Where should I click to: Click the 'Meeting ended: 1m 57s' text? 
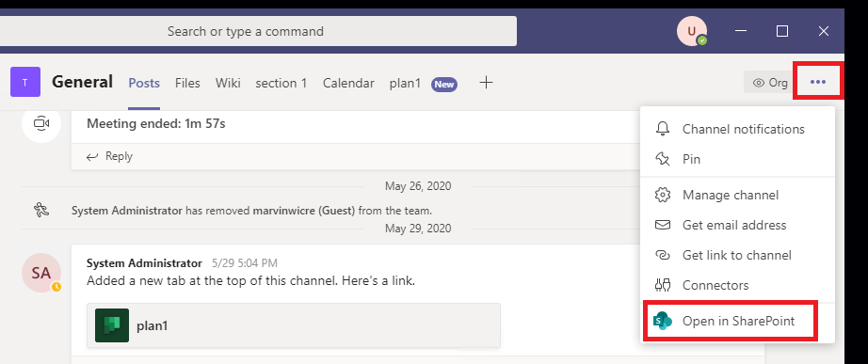coord(156,123)
